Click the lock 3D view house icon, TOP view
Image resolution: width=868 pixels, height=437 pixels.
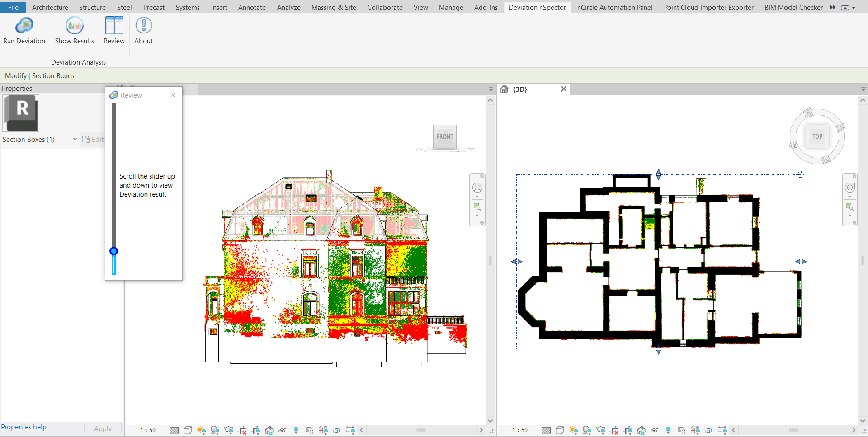(641, 430)
